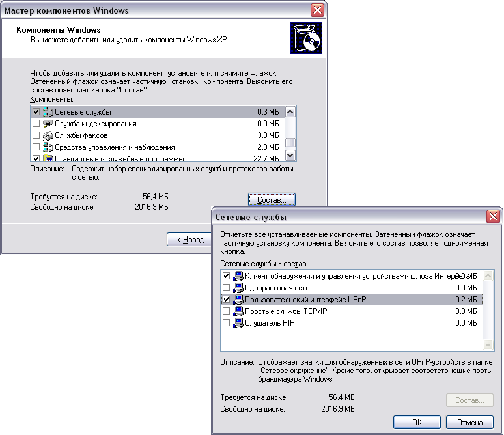This screenshot has width=504, height=435.
Task: Select Слушатель RIP entry
Action: [x=352, y=323]
